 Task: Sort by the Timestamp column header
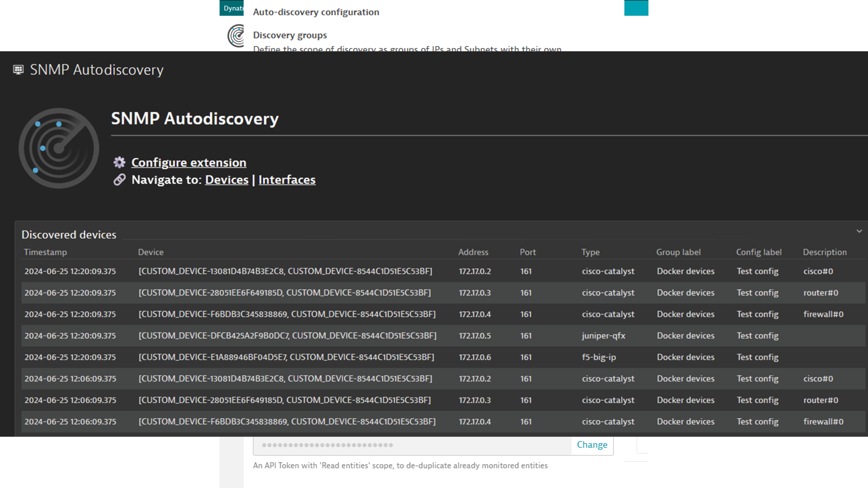coord(46,252)
